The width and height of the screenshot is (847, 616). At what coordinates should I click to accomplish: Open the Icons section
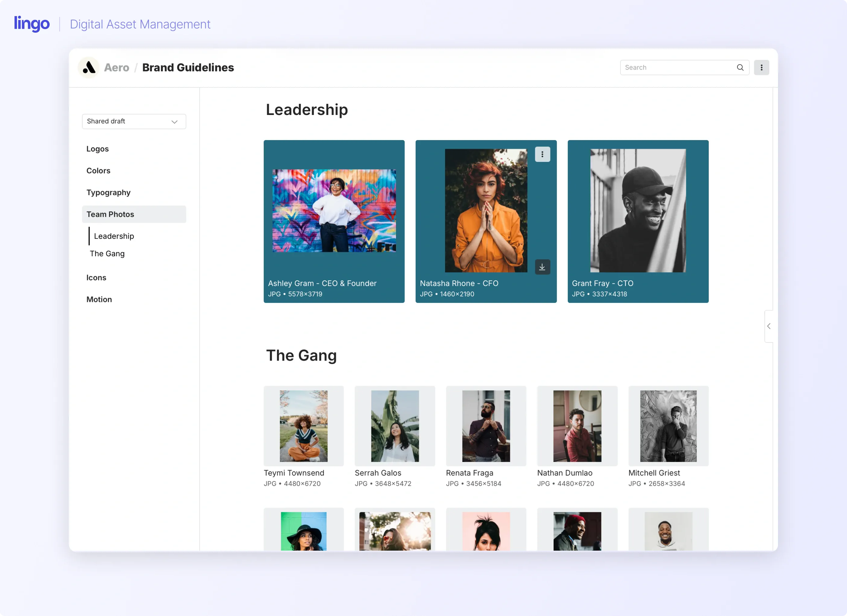click(96, 277)
